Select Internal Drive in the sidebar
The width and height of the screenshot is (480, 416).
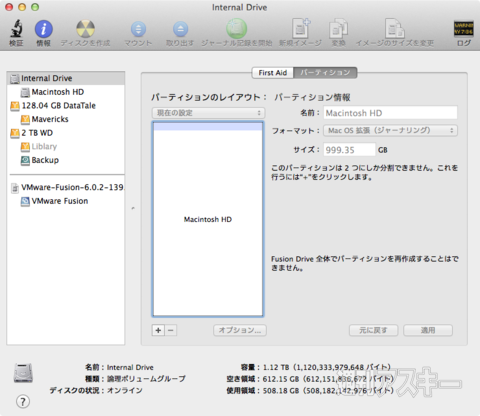pos(66,78)
